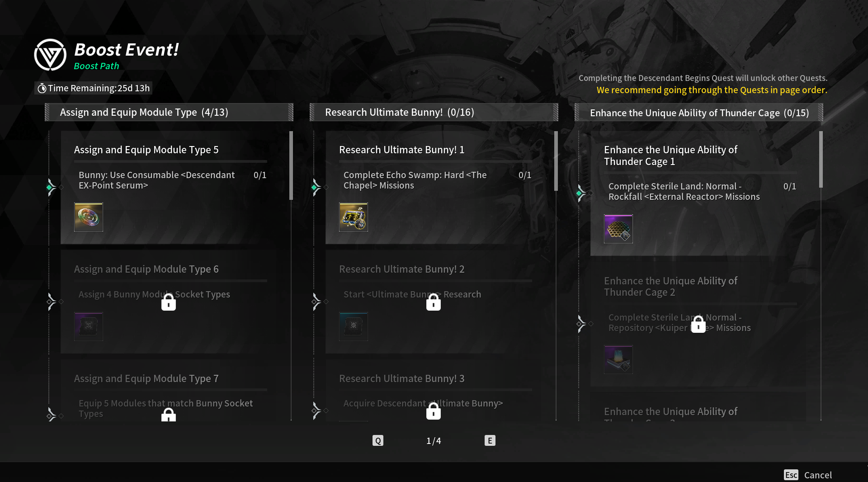Click the lock on Research Ultimate Bunny! 2

pos(434,302)
